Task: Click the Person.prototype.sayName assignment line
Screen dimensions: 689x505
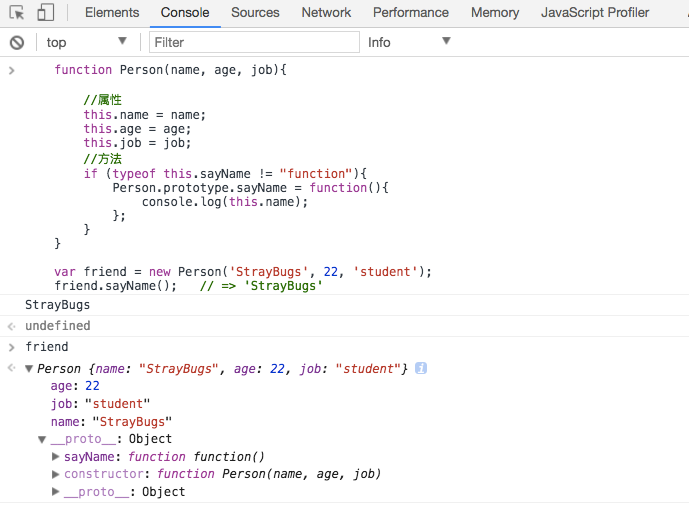Action: (x=250, y=188)
